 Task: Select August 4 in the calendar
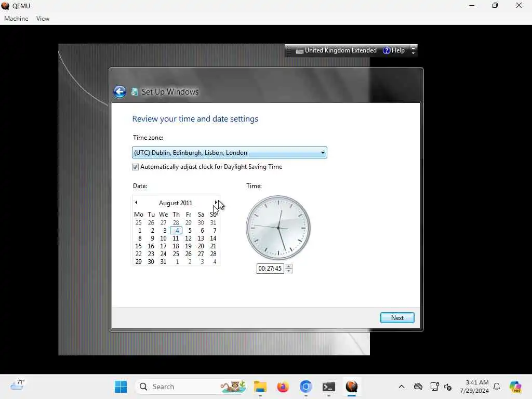(x=176, y=231)
